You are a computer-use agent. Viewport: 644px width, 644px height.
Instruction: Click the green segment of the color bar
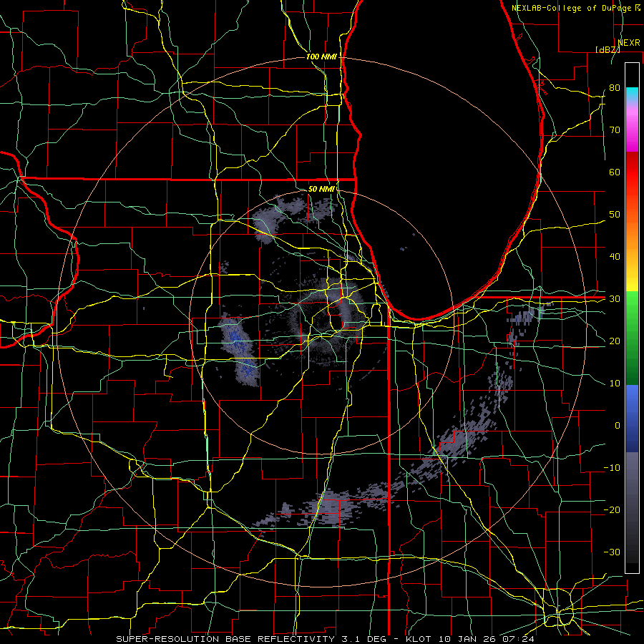(632, 338)
